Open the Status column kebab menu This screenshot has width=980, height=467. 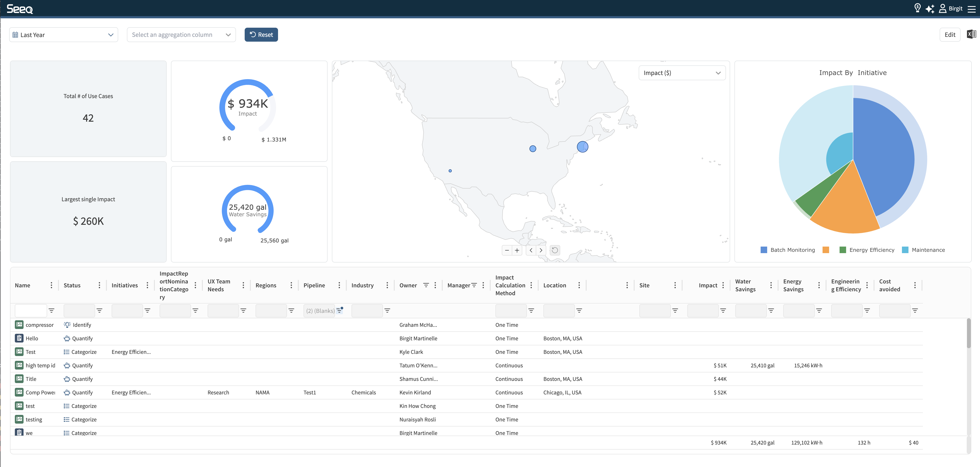(99, 285)
